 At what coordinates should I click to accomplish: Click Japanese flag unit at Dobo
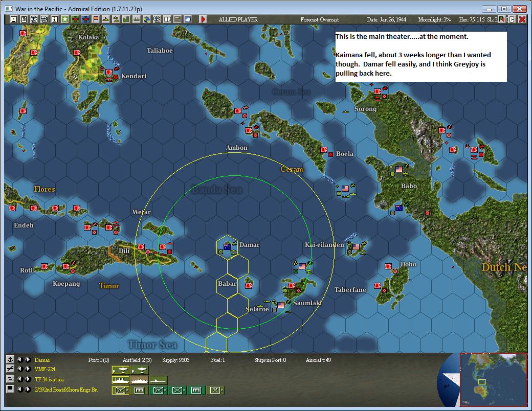[388, 266]
